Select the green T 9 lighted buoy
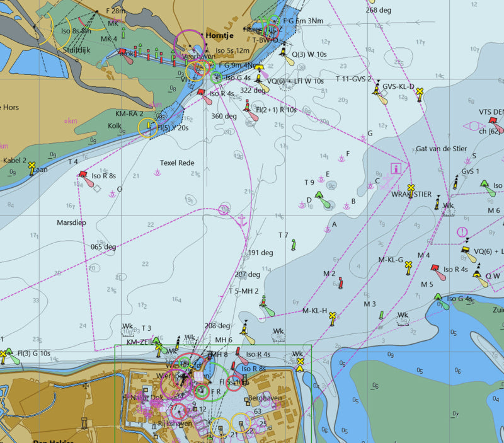504x443 pixels. click(319, 195)
